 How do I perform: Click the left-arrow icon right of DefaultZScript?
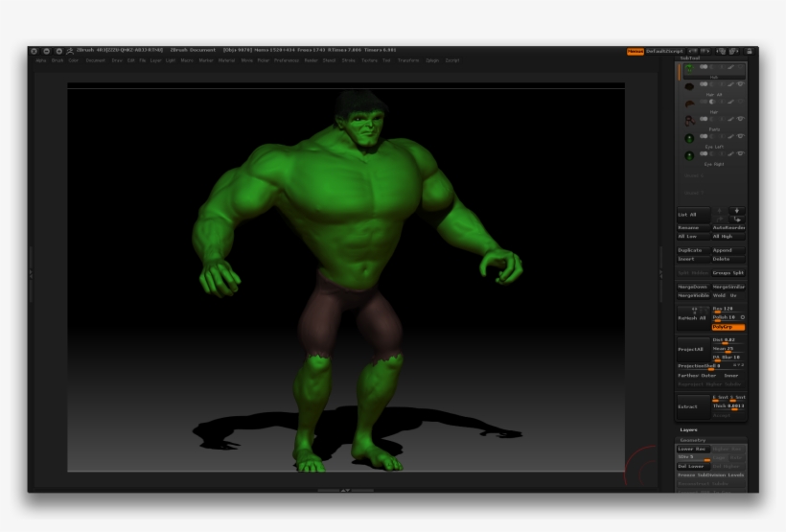693,51
